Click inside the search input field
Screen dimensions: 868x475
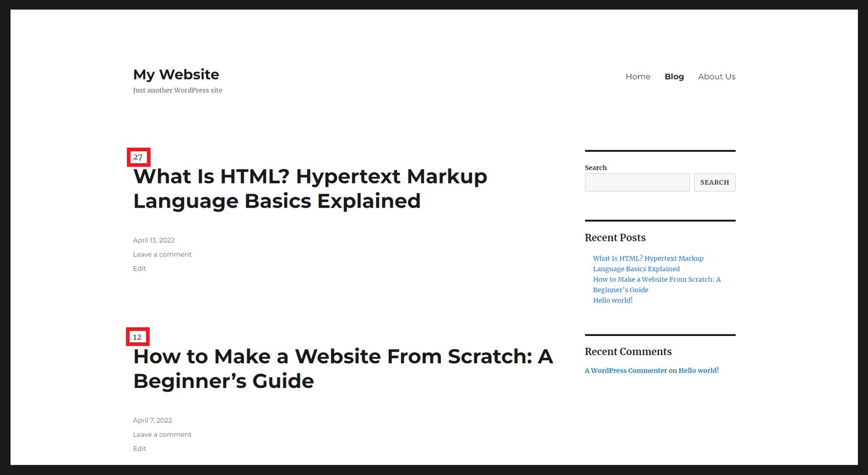point(637,182)
